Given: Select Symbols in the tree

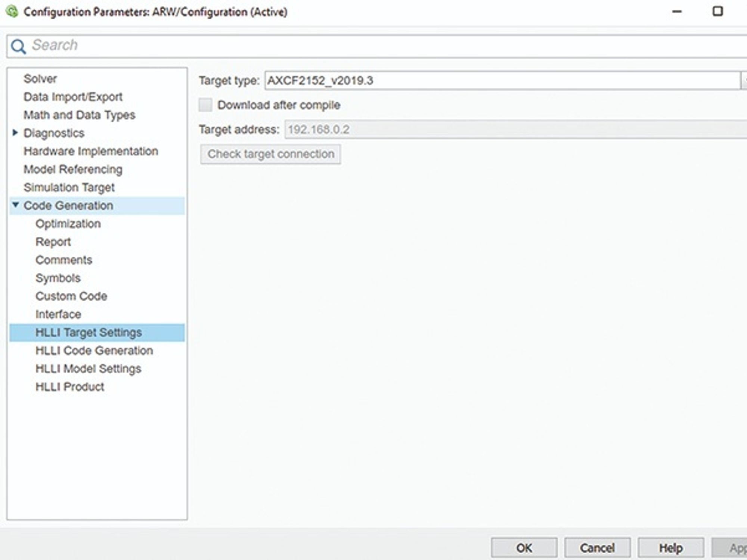Looking at the screenshot, I should [58, 278].
